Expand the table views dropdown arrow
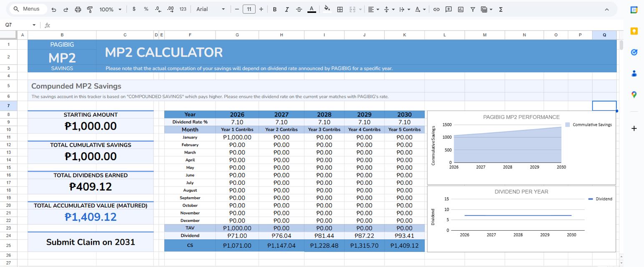Screen dimensions: 644x267 (x=491, y=9)
